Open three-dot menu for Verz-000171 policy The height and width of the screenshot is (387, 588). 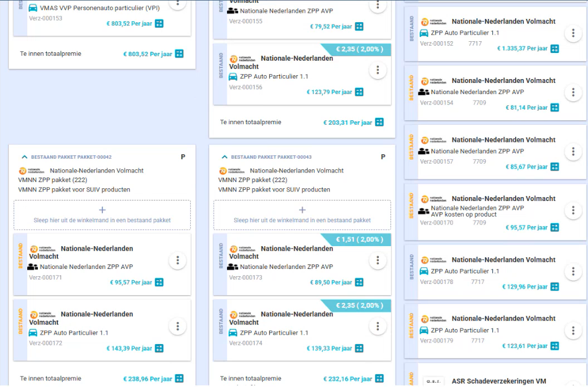tap(177, 261)
